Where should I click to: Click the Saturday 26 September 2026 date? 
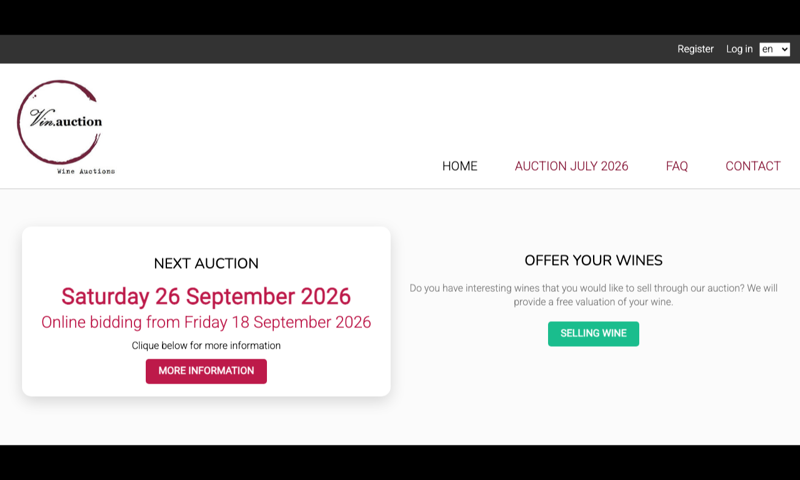206,296
